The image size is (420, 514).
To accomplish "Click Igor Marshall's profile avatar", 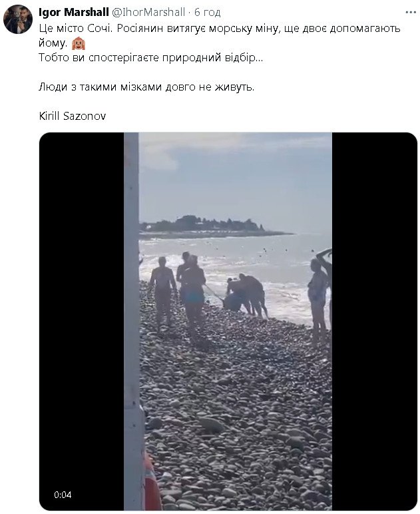I will point(18,19).
